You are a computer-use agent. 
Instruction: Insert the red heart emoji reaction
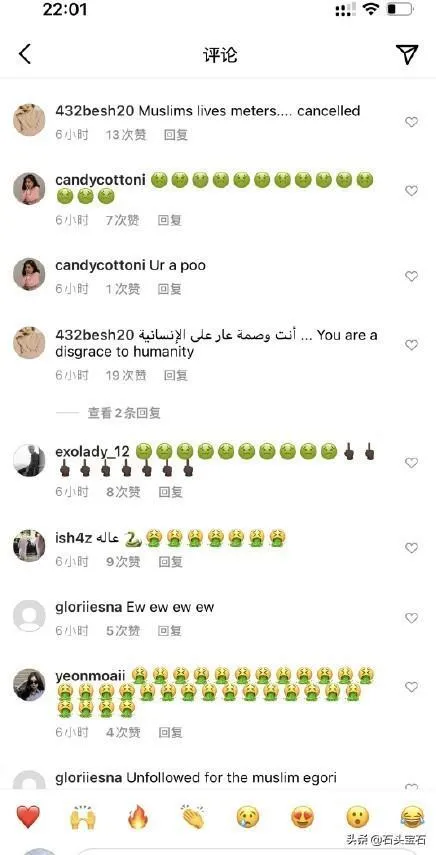coord(26,817)
